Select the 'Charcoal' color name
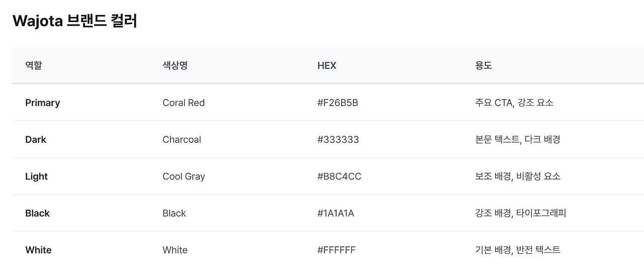The width and height of the screenshot is (644, 274). (182, 139)
